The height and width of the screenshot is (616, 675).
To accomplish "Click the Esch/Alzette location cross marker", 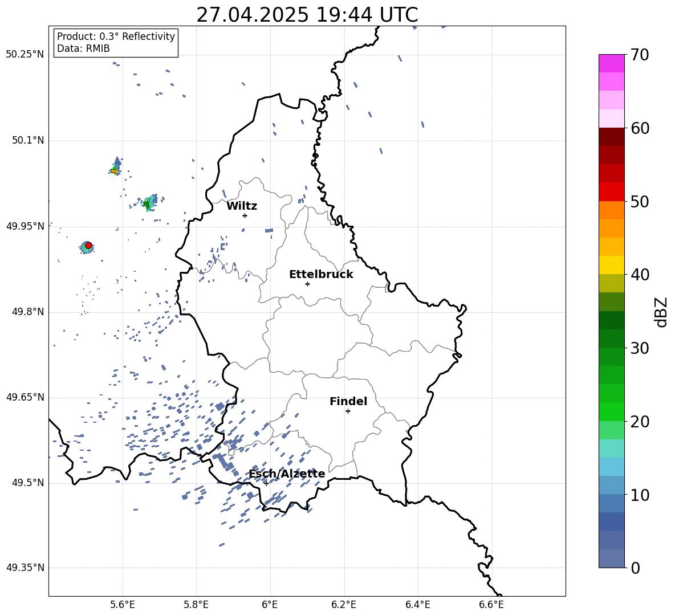I will coord(266,483).
